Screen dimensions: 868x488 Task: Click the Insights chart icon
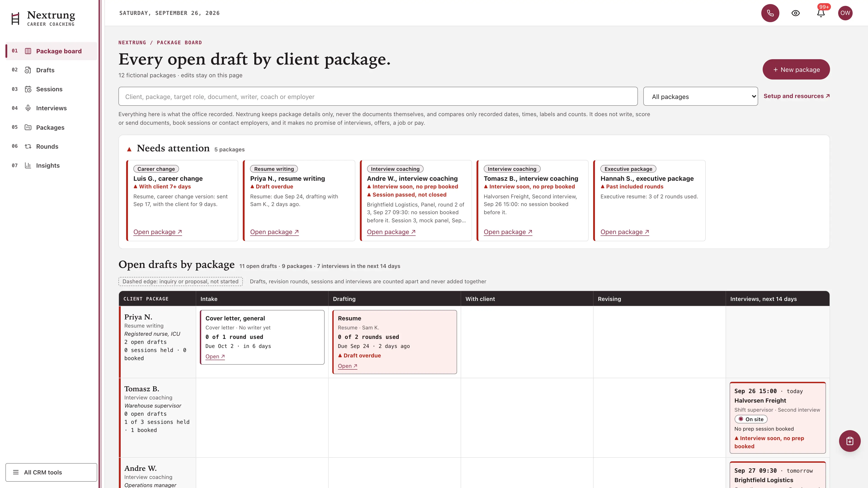point(28,165)
